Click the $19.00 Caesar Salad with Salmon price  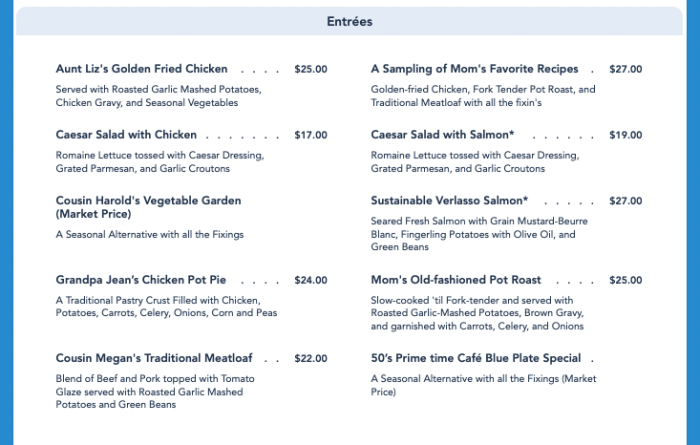pos(625,135)
